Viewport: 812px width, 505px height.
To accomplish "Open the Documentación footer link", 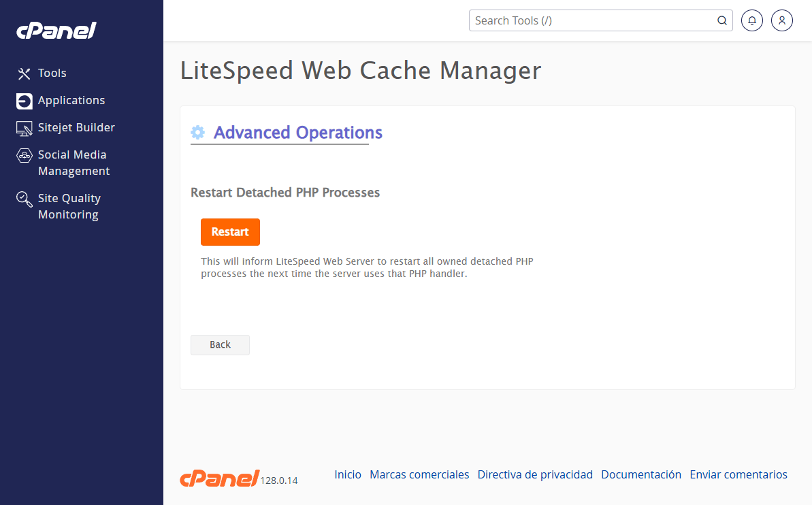I will (x=641, y=474).
